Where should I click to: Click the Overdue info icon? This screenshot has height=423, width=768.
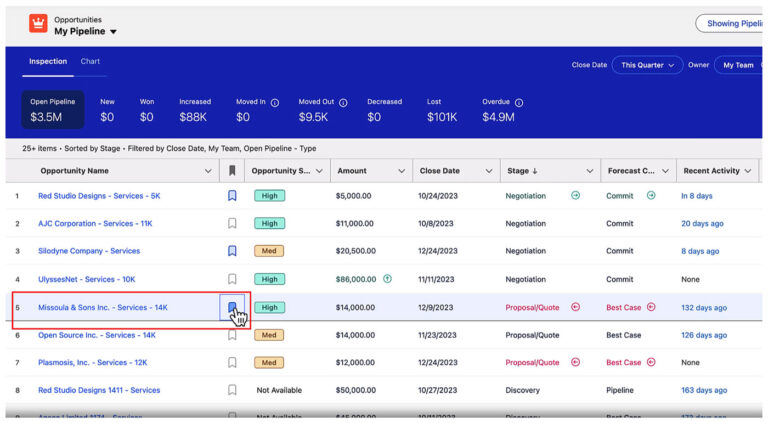519,102
